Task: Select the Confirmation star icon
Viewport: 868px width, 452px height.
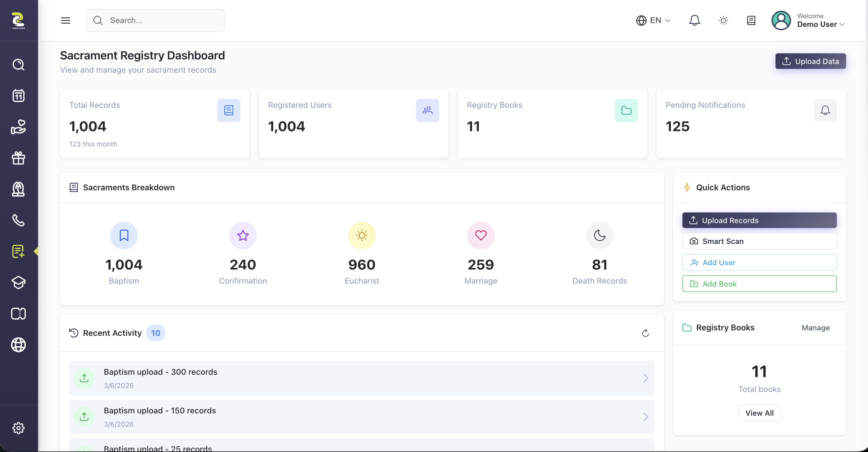Action: coord(243,235)
